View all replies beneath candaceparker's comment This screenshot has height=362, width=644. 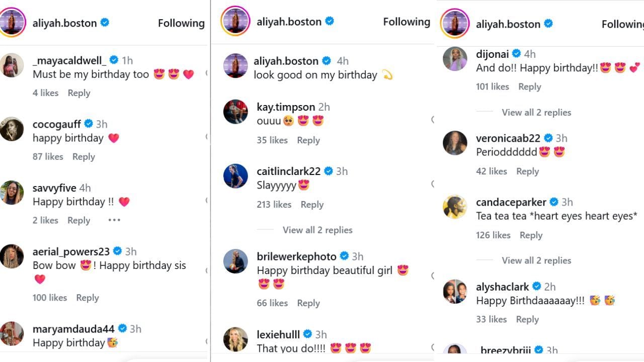point(536,260)
